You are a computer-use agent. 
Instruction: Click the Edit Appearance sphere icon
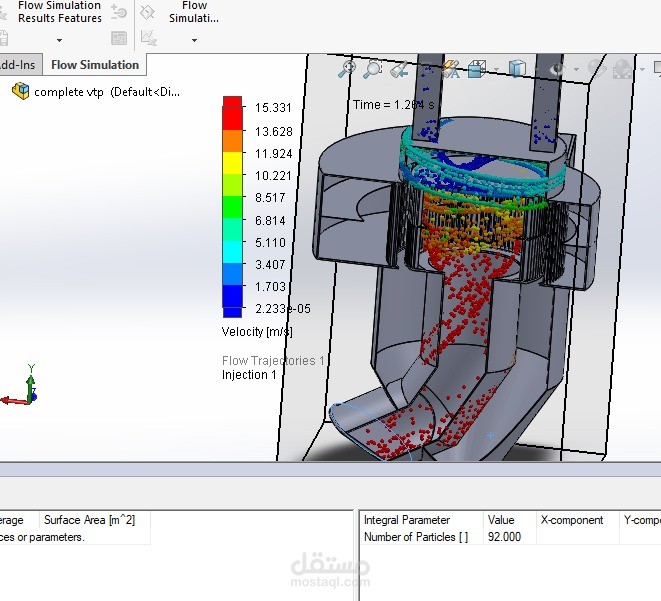point(597,69)
